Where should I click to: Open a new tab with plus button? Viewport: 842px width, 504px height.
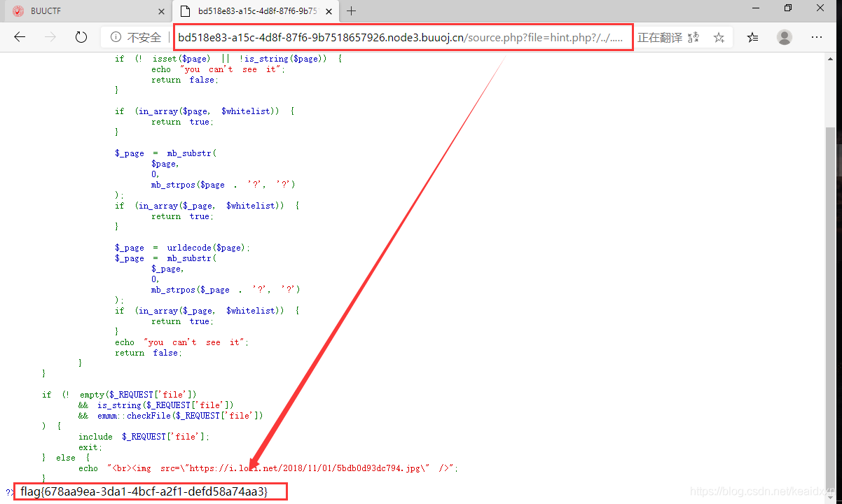(352, 10)
